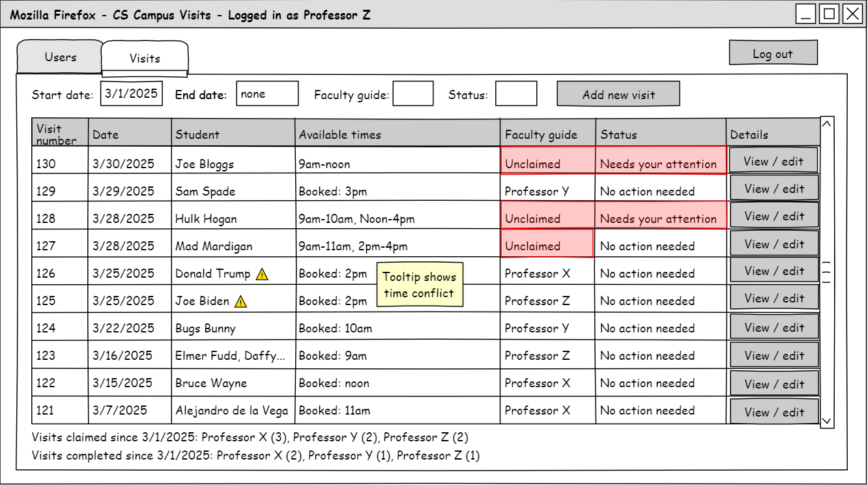Viewport: 868px width, 485px height.
Task: Minimize the Firefox window
Action: click(x=806, y=14)
